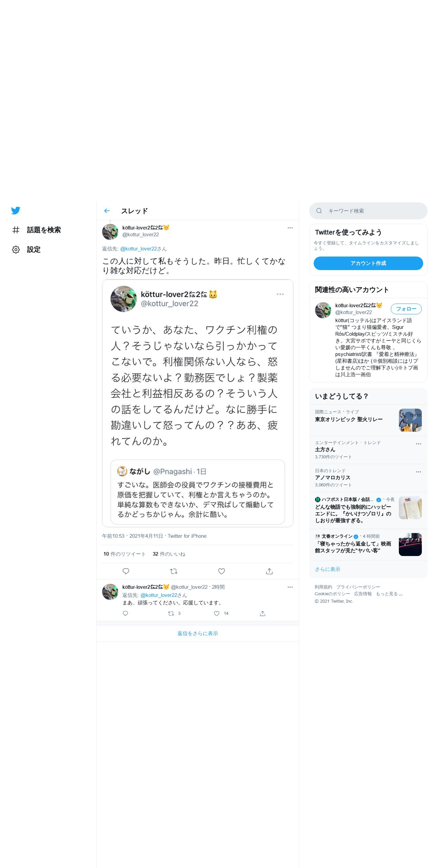434x868 pixels.
Task: Open the 東京オリンピック 聖火リレー thumbnail
Action: (x=410, y=420)
